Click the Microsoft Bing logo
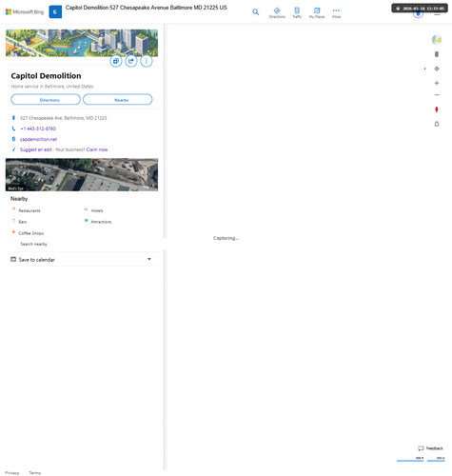Screen dimensions: 452x476 (x=25, y=12)
